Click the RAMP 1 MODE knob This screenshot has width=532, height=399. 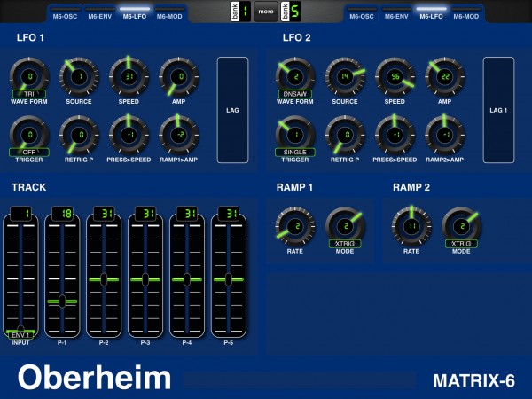pos(345,226)
